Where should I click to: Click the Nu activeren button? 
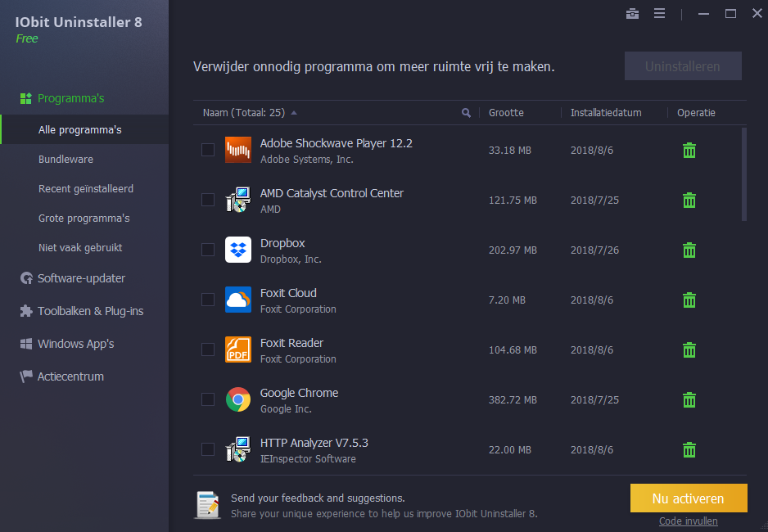[688, 498]
